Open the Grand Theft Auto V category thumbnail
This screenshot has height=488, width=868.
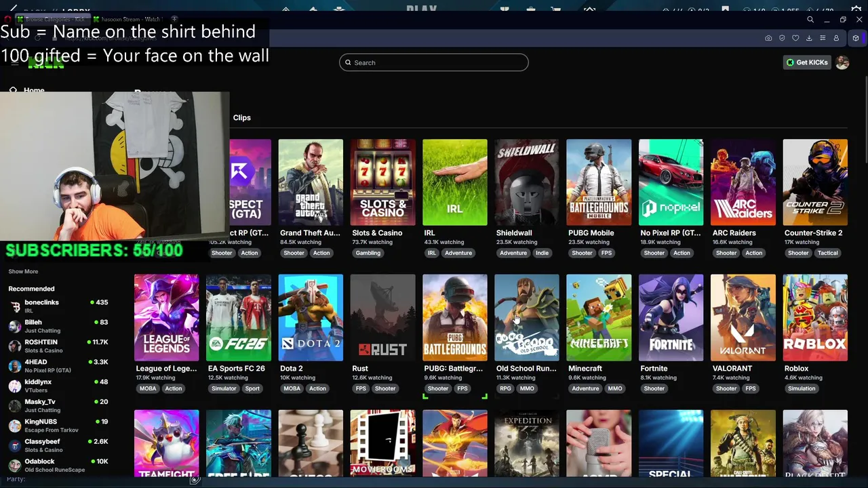pos(311,182)
